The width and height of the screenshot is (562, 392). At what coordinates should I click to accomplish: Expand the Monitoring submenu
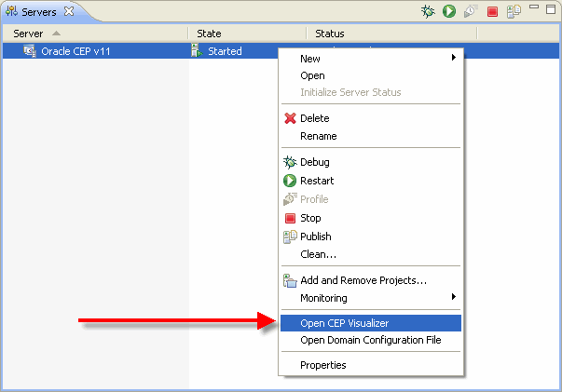tap(371, 298)
